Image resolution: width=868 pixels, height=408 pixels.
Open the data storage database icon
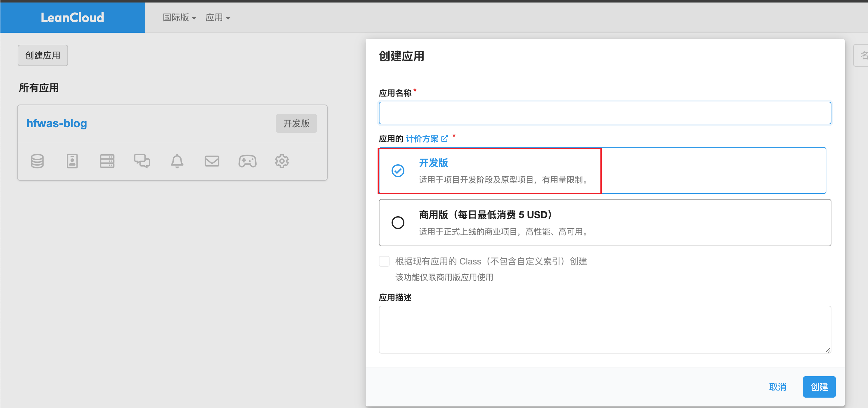tap(38, 161)
